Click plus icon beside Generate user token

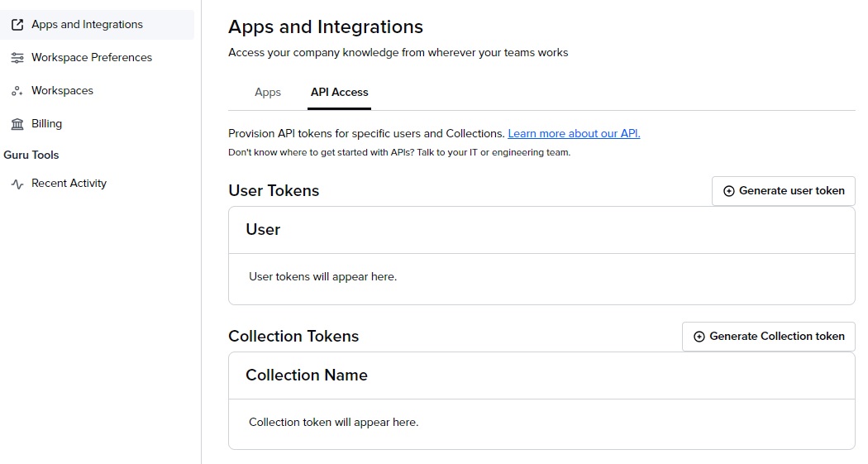coord(728,191)
